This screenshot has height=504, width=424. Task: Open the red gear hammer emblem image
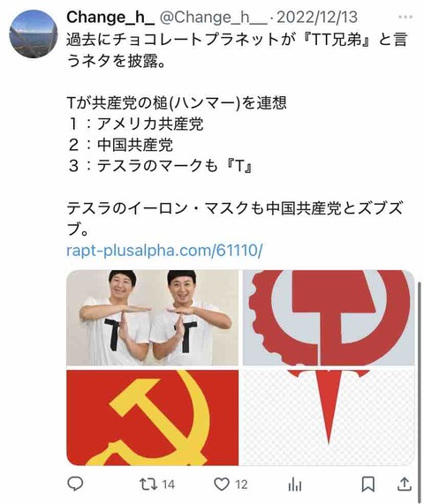[x=329, y=318]
